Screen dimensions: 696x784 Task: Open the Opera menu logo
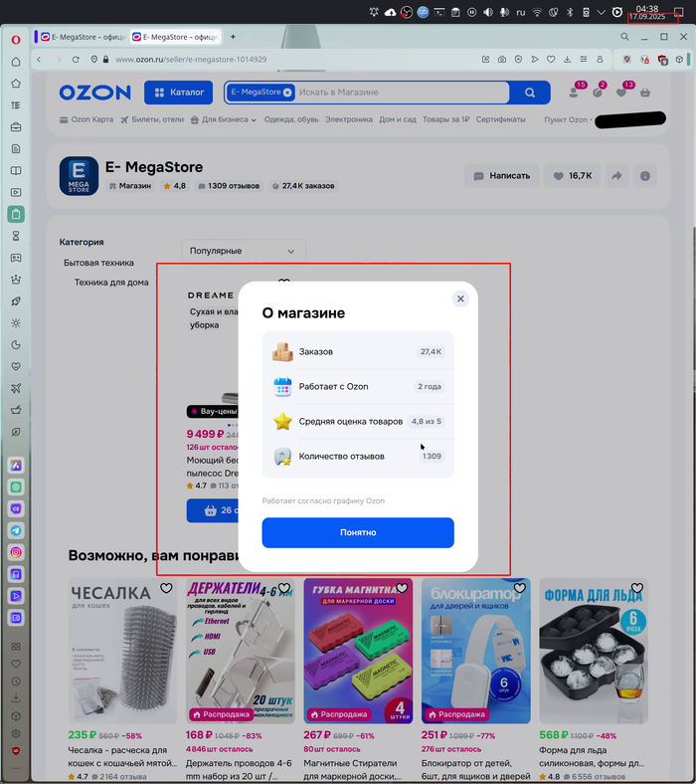[16, 40]
